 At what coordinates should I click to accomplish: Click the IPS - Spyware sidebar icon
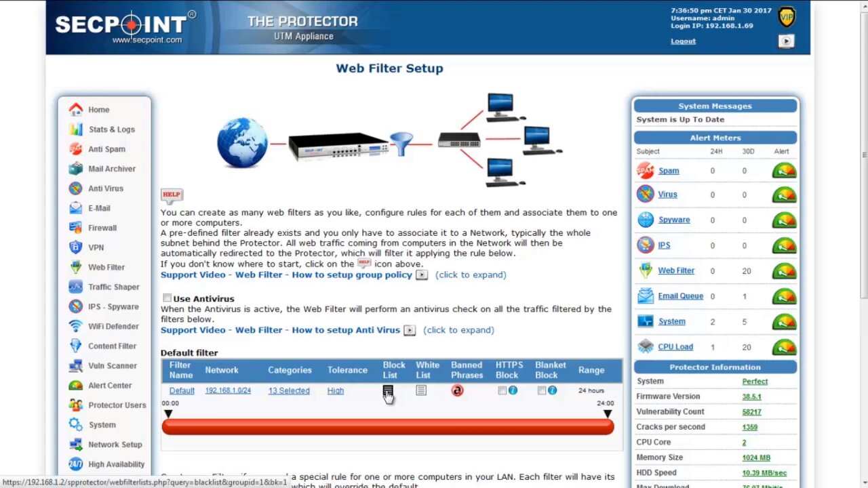tap(75, 306)
